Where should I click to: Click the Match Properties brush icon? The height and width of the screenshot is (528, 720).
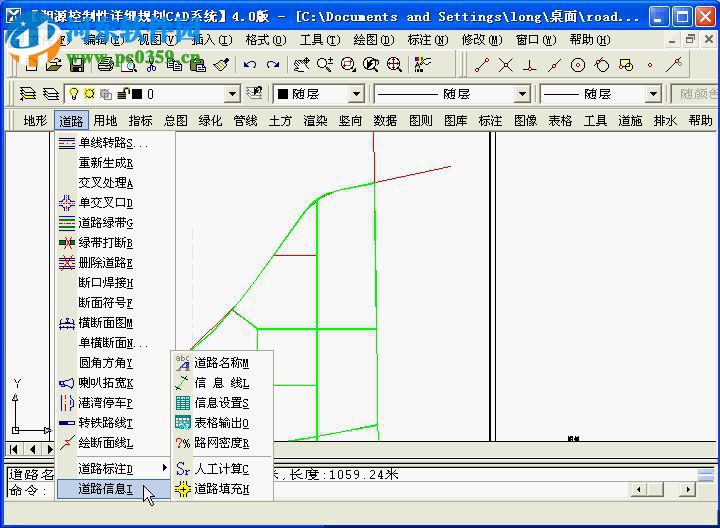point(221,65)
